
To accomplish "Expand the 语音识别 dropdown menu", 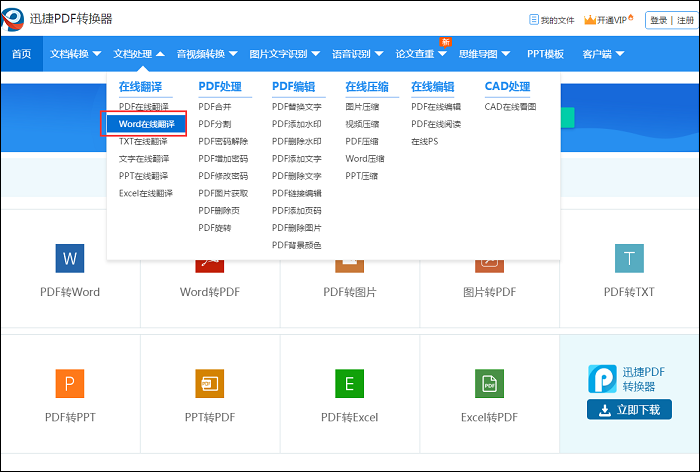I will click(358, 54).
